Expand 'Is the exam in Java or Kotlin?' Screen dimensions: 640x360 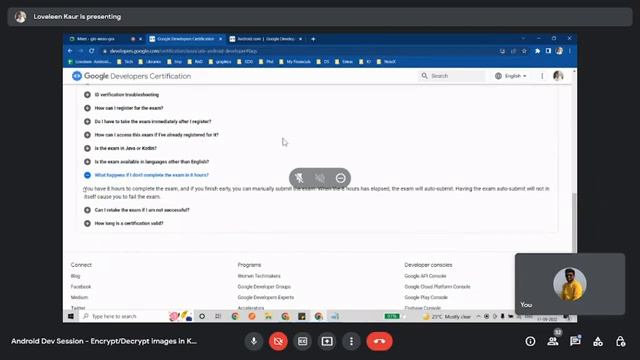coord(121,148)
